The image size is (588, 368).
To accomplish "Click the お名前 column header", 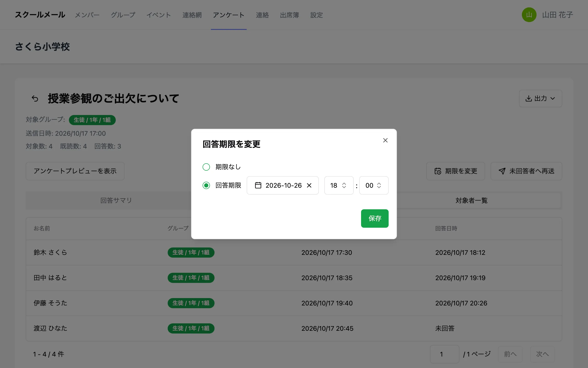I will (42, 228).
